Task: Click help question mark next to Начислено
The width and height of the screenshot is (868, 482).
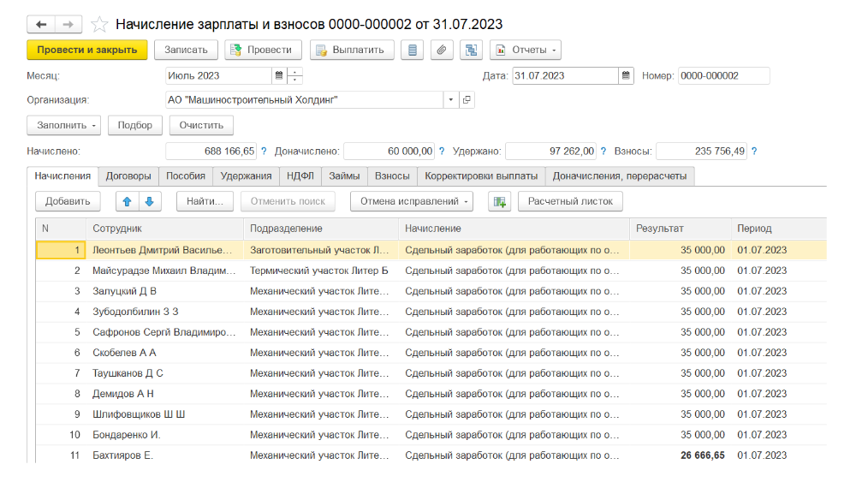Action: click(264, 152)
